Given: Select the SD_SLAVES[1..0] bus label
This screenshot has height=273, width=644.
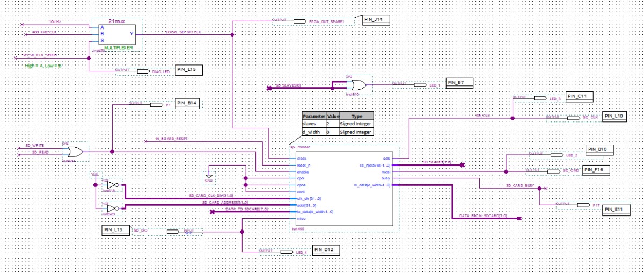Looking at the screenshot, I should point(438,162).
